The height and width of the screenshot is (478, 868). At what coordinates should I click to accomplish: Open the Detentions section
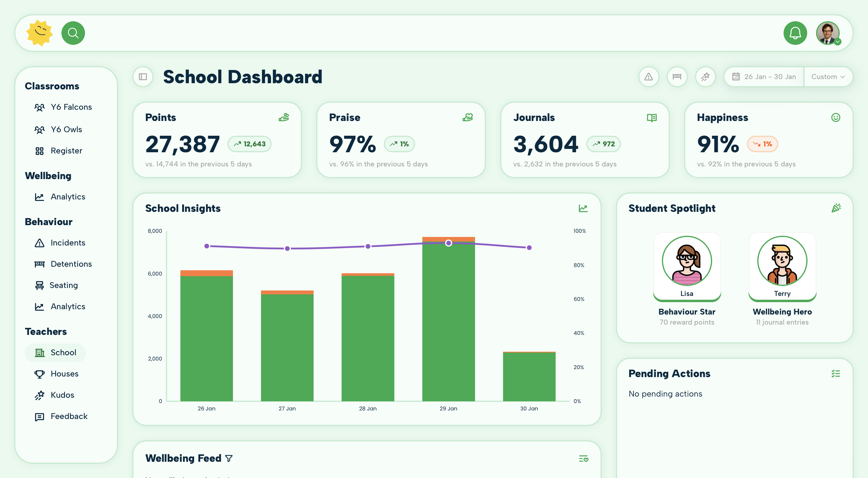click(x=71, y=264)
